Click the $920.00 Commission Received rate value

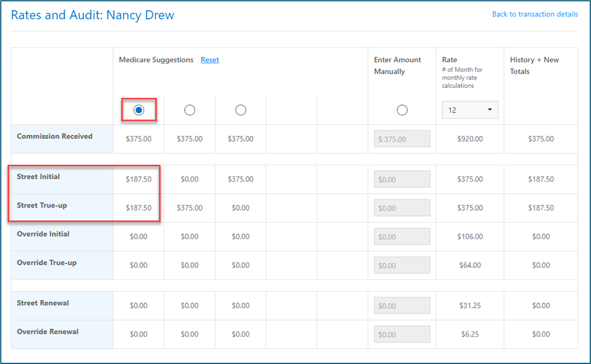(x=470, y=139)
